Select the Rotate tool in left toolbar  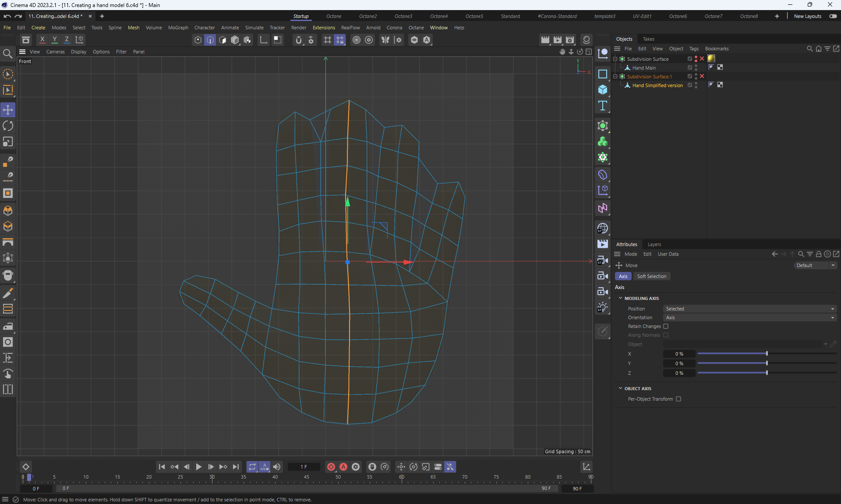8,126
